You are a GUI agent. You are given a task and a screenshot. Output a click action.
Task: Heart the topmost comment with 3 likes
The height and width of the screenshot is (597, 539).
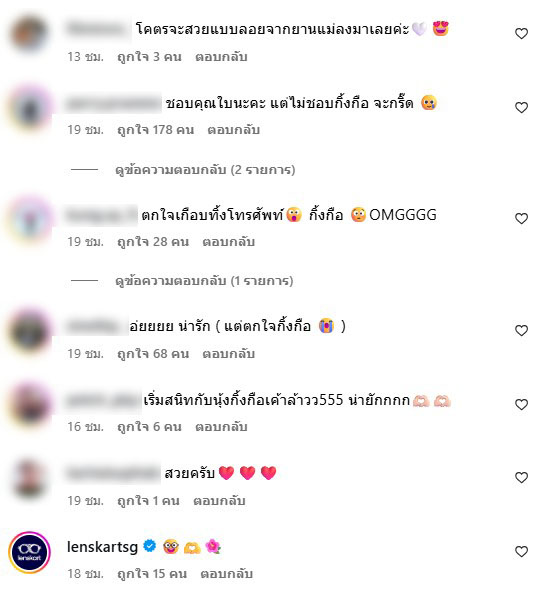[x=521, y=34]
